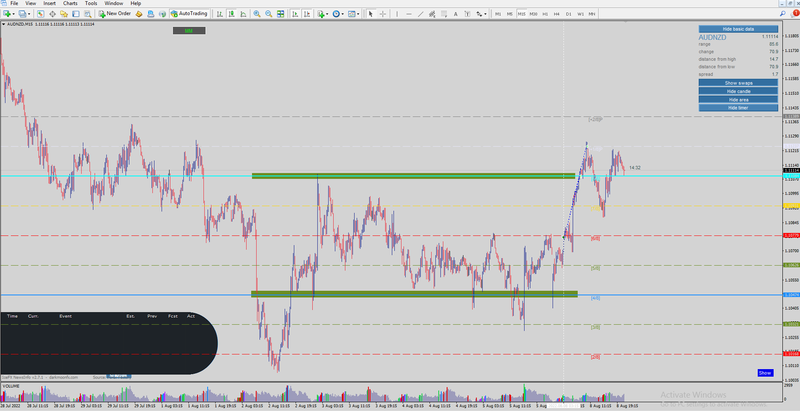The image size is (800, 411).
Task: Click the Hide candle button
Action: tap(738, 91)
